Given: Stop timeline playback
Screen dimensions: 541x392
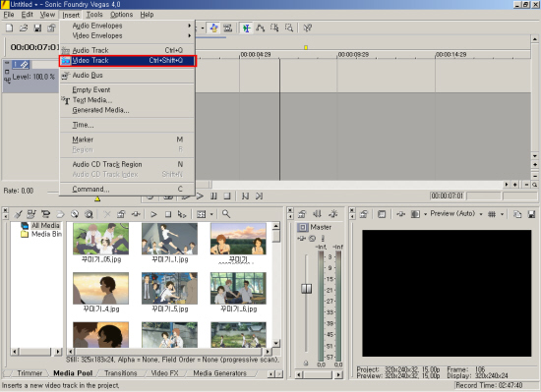Looking at the screenshot, I should click(x=227, y=196).
